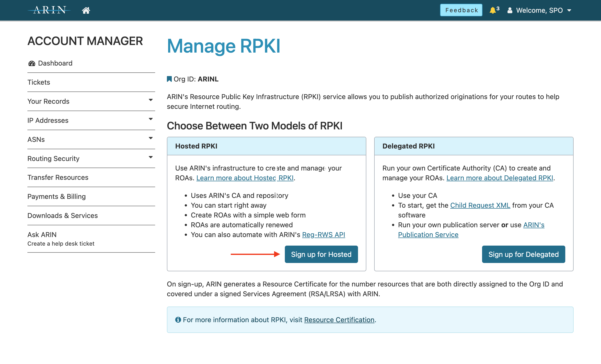The height and width of the screenshot is (364, 601).
Task: Click the Feedback button
Action: point(461,10)
